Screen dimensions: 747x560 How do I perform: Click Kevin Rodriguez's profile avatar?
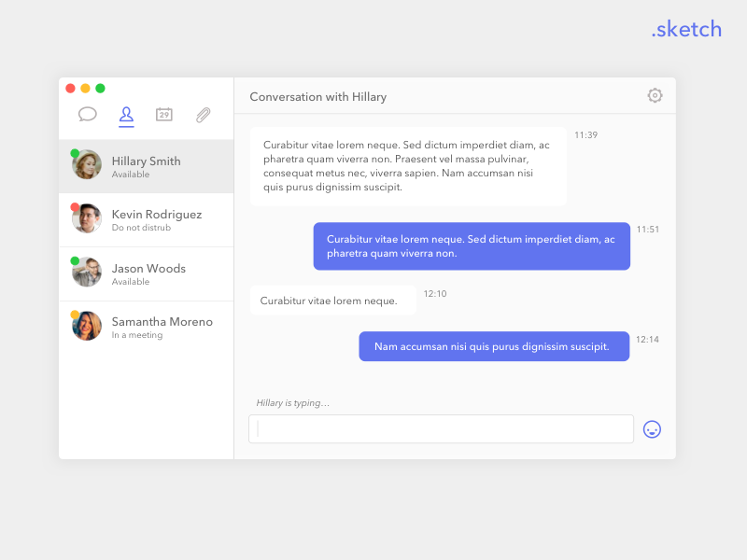click(x=86, y=218)
